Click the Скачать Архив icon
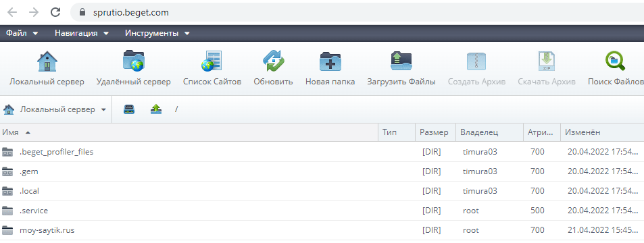Image resolution: width=644 pixels, height=243 pixels. click(547, 61)
